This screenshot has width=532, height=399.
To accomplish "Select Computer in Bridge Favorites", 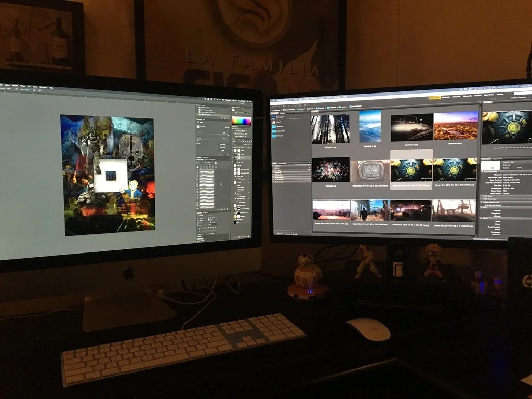I will pos(278,117).
